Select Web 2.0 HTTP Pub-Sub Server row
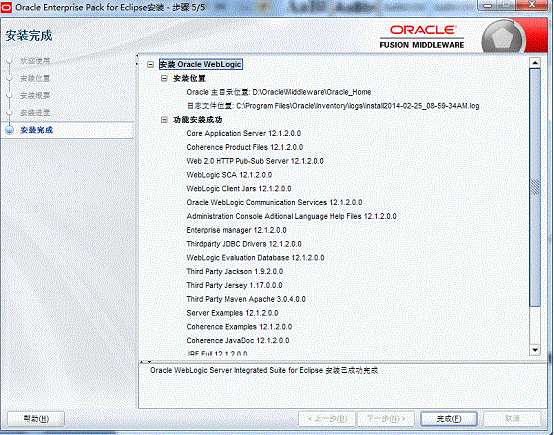Image resolution: width=554 pixels, height=435 pixels. [255, 161]
